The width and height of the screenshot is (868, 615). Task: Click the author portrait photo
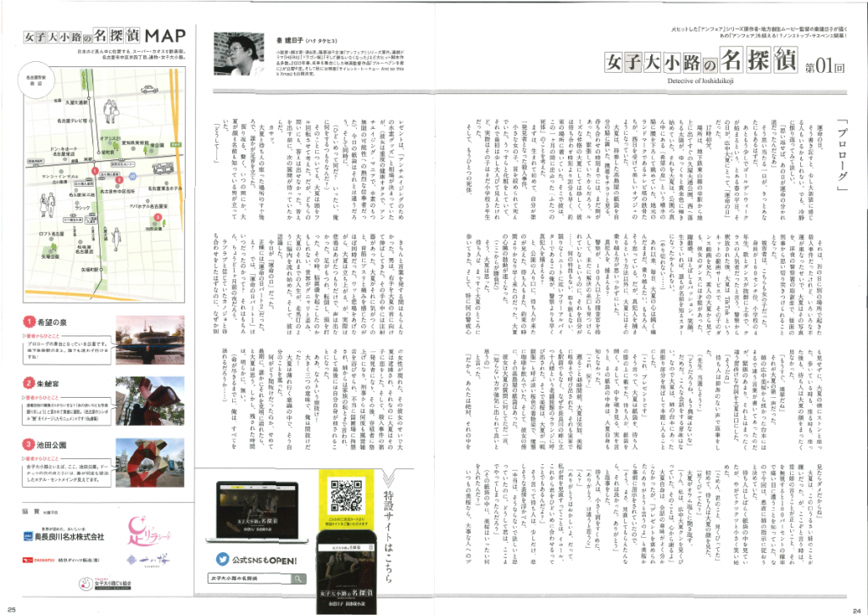[x=238, y=53]
